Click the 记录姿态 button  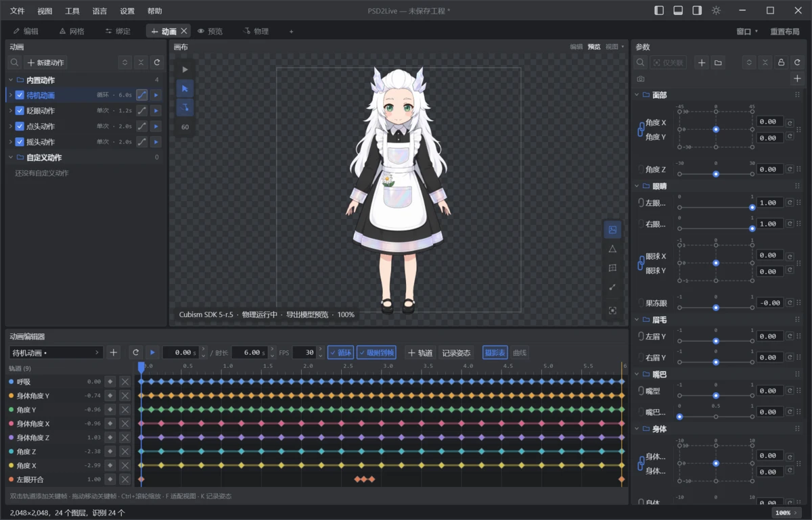pos(456,352)
